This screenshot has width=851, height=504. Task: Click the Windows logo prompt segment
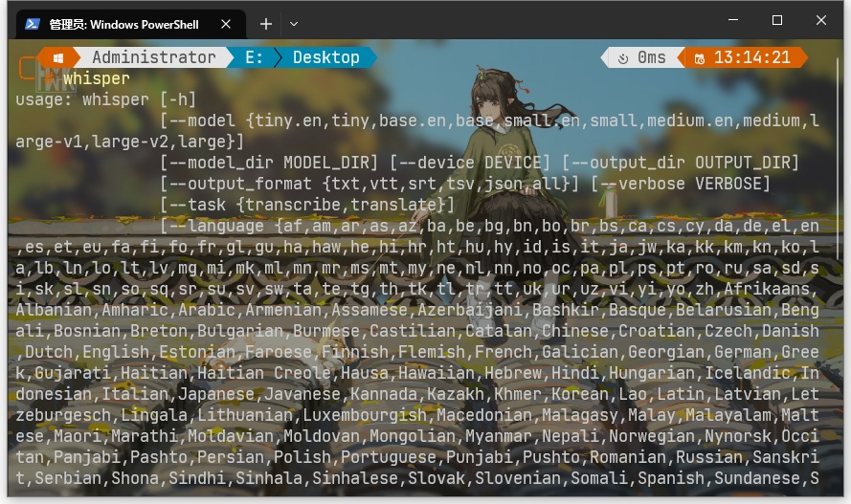click(58, 57)
